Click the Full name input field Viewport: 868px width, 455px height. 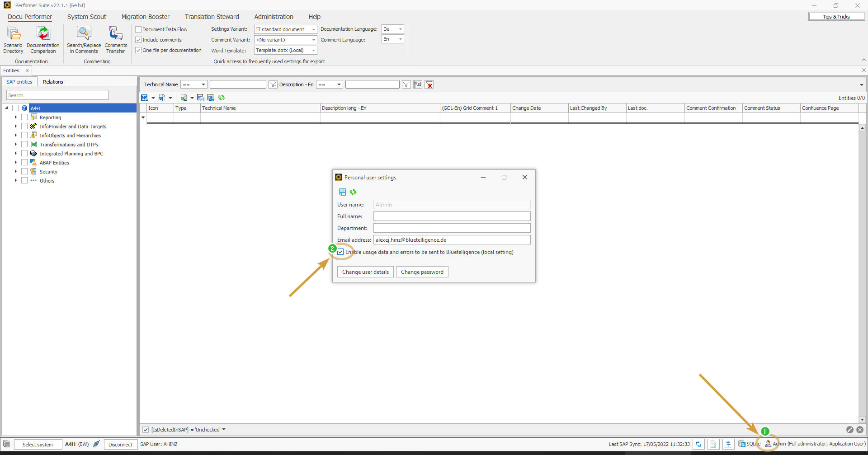(x=451, y=216)
